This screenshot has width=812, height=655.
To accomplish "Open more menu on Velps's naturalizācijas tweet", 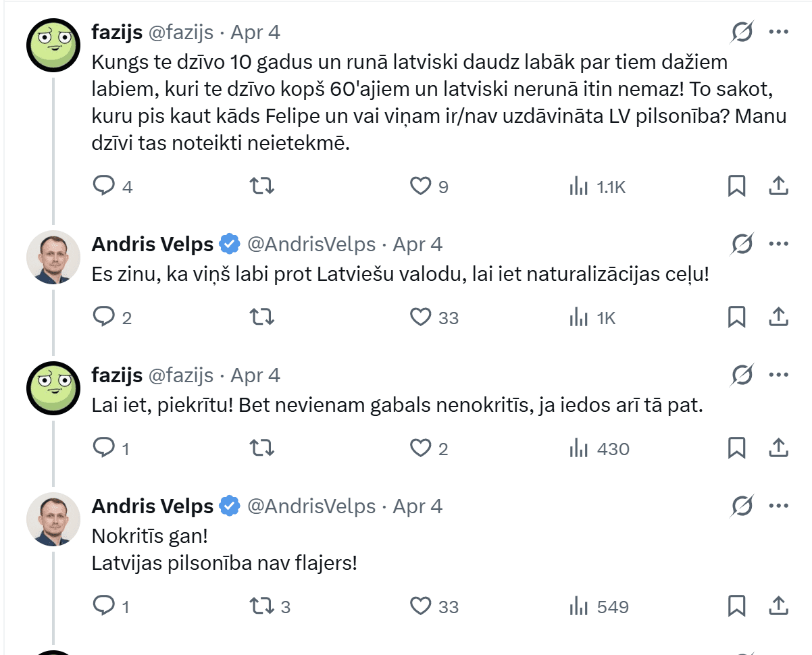I will tap(779, 244).
